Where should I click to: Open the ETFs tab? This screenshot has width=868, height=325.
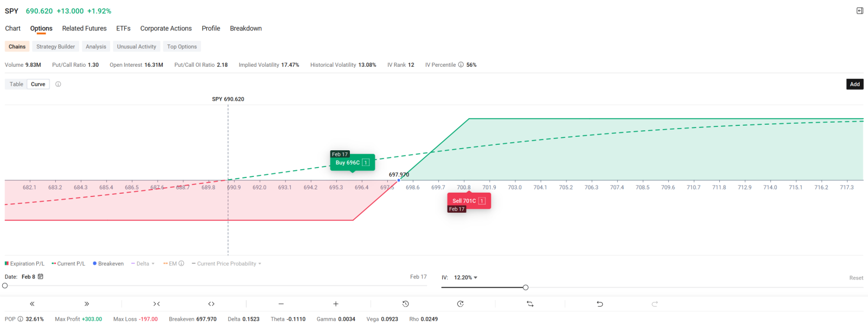(x=123, y=28)
